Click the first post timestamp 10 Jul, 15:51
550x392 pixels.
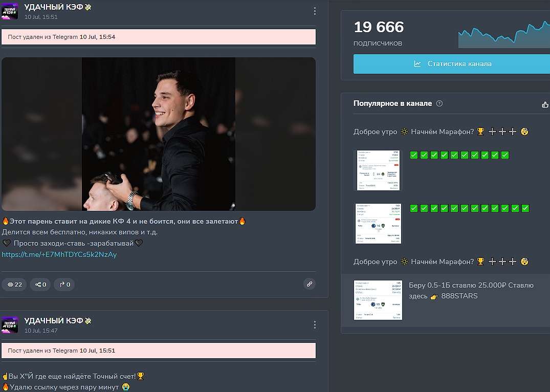pyautogui.click(x=41, y=17)
